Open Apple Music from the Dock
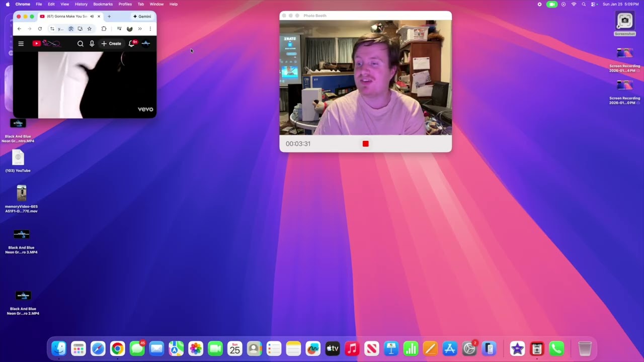Screen dimensions: 644x362 tap(352, 348)
